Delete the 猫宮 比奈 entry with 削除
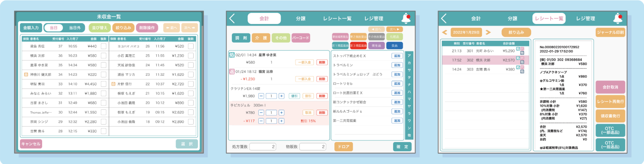 [x=322, y=79]
